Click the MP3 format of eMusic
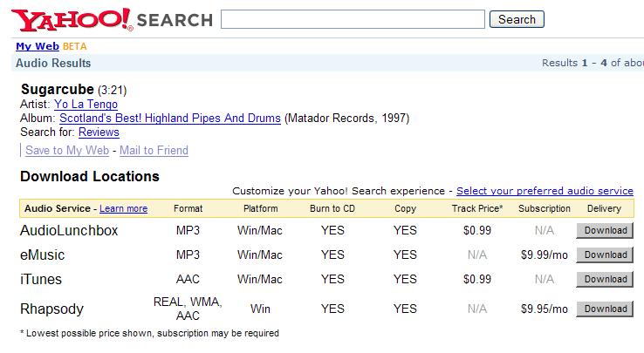Viewport: 644px width, 353px height. coord(188,255)
